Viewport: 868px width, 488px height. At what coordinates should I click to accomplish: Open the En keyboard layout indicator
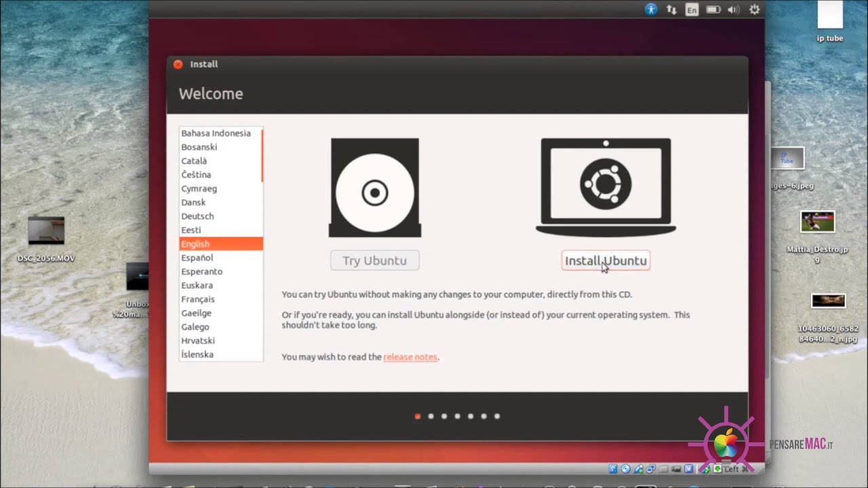tap(692, 9)
